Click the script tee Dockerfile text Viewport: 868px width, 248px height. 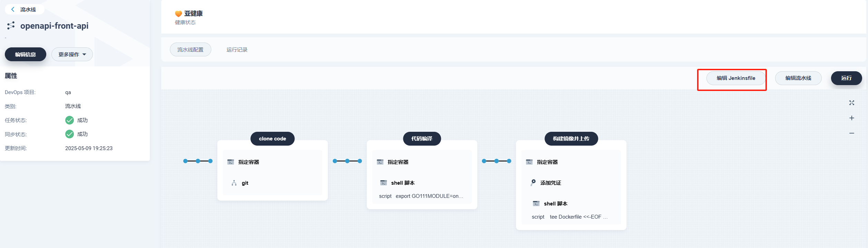[570, 217]
